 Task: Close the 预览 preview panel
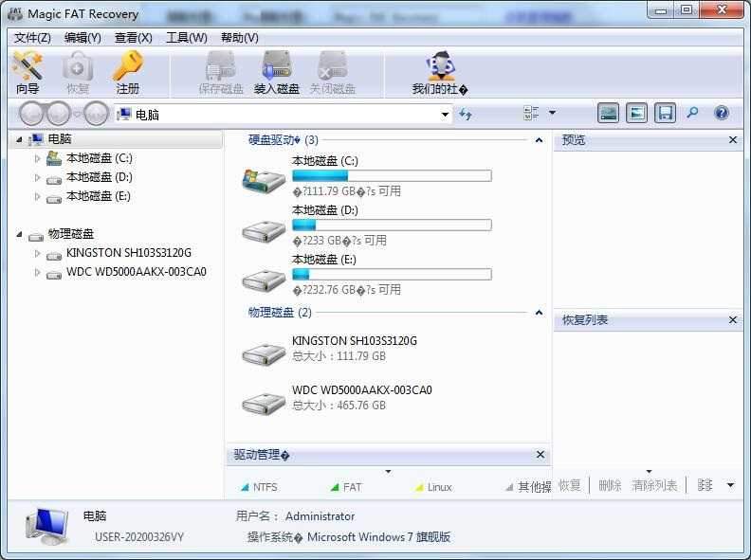click(x=733, y=140)
